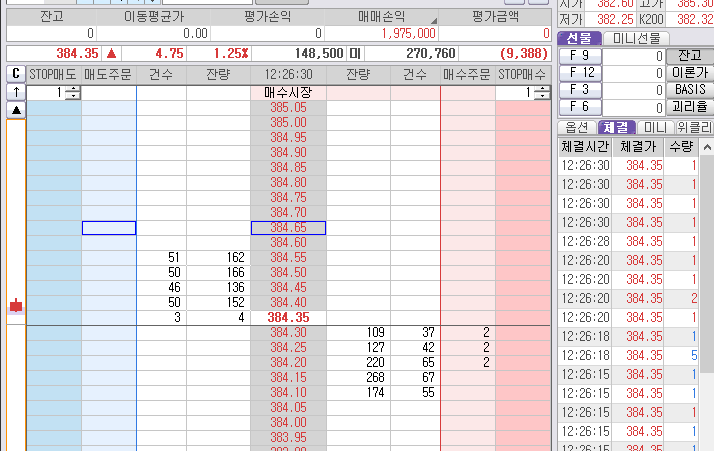Click the highlighted 384.65 price cell
This screenshot has width=714, height=451.
pos(288,228)
